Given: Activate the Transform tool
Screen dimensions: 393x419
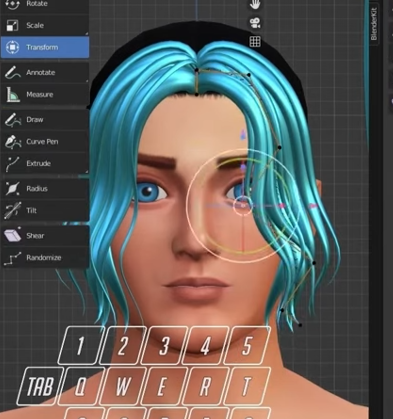Looking at the screenshot, I should click(x=45, y=47).
